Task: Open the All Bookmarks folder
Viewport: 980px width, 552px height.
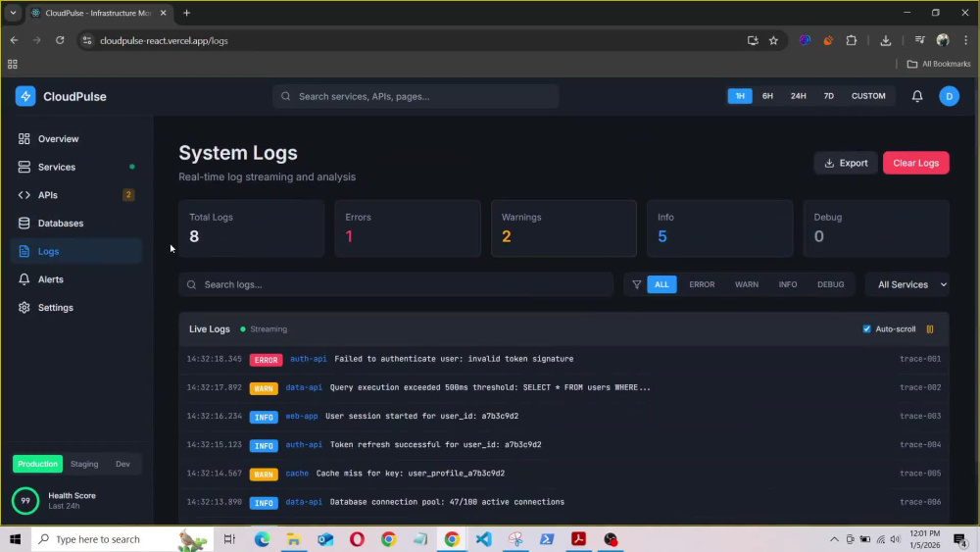Action: (x=938, y=64)
